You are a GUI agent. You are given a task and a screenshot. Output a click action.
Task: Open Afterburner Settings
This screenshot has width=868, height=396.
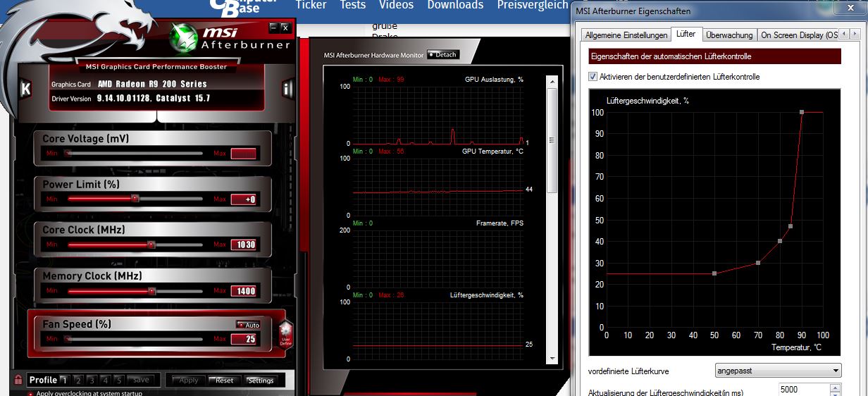click(x=260, y=380)
